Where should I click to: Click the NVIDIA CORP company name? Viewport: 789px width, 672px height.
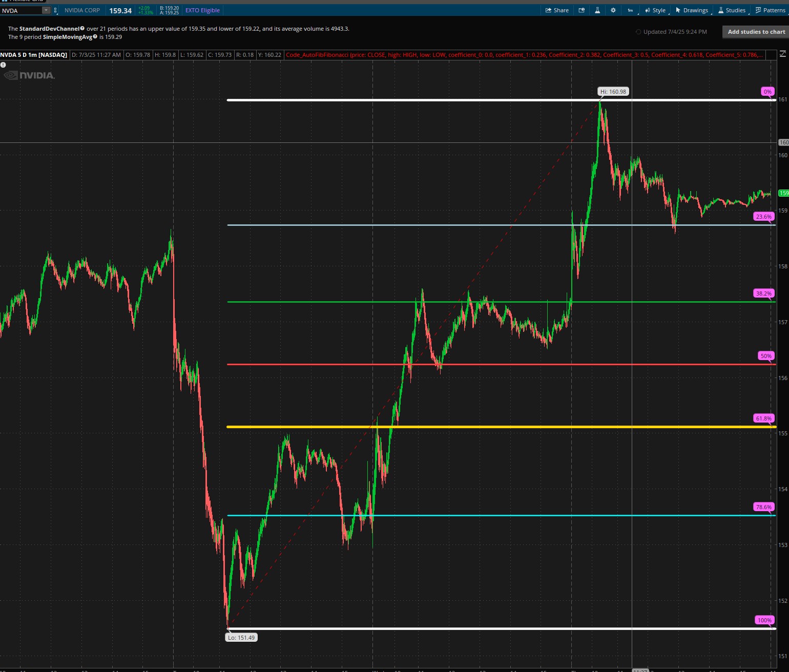point(82,10)
